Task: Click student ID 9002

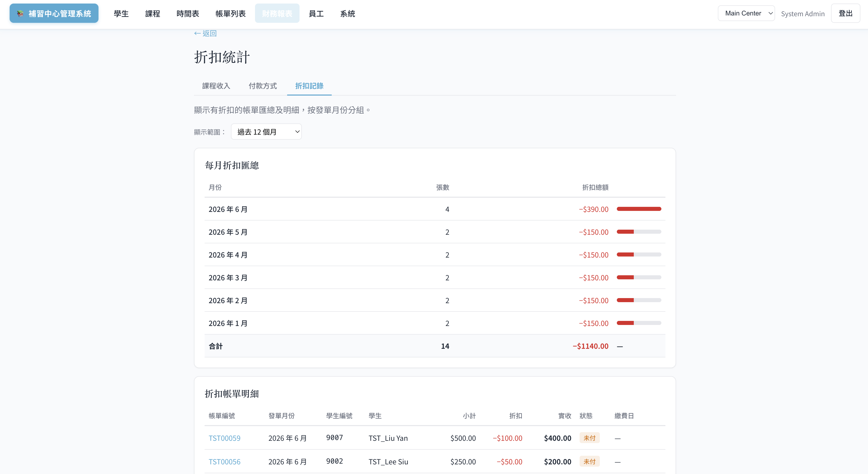Action: coord(334,461)
